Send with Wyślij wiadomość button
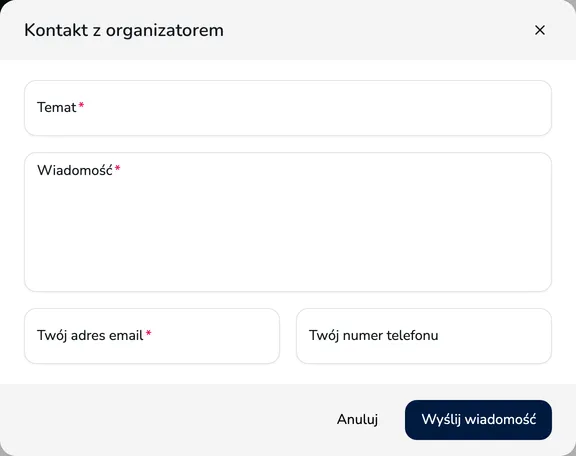 point(478,420)
